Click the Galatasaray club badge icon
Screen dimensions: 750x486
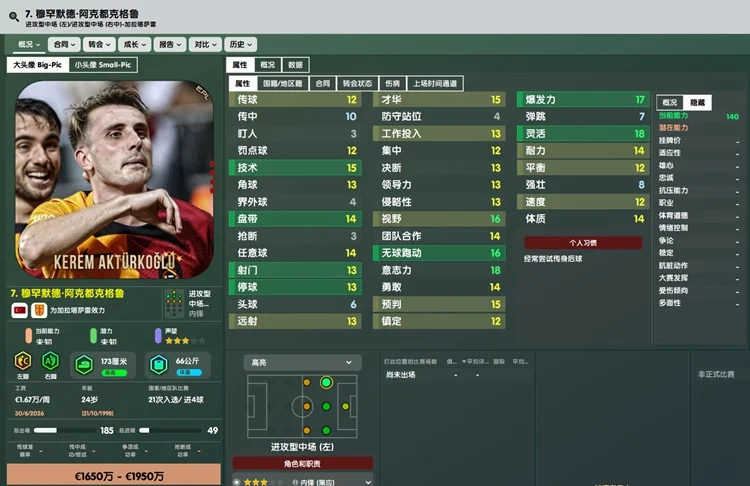click(x=39, y=310)
